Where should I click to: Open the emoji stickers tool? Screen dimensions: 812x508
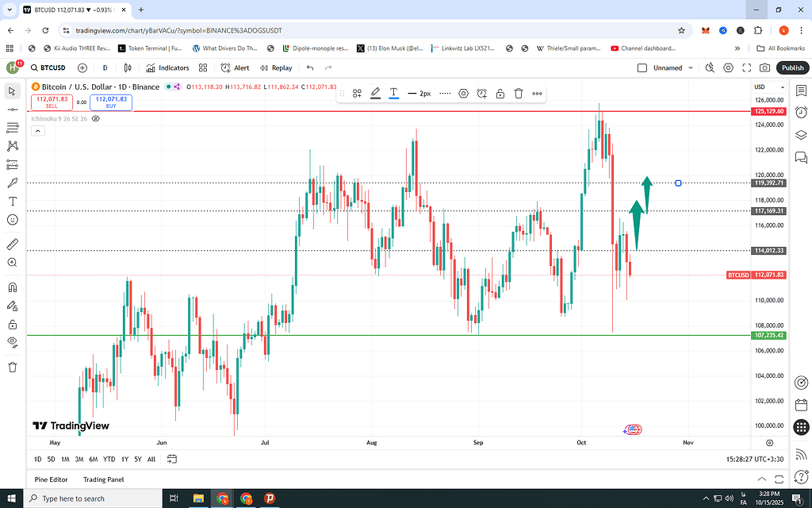[x=12, y=219]
